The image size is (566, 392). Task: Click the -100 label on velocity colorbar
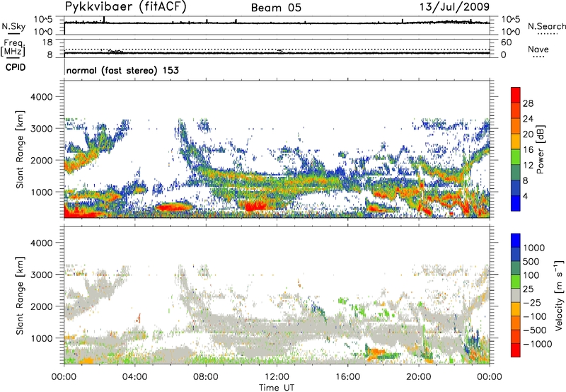pyautogui.click(x=535, y=316)
